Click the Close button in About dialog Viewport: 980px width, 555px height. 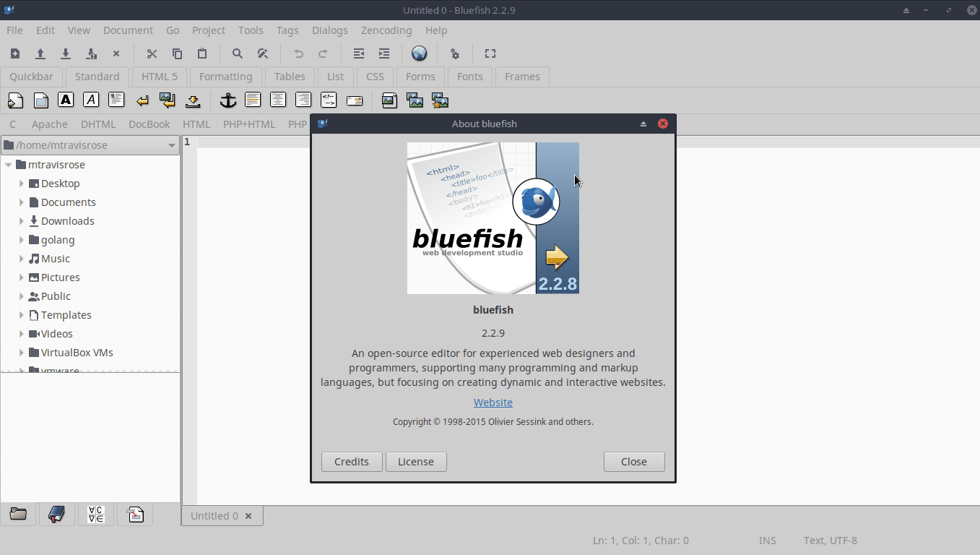pos(634,462)
